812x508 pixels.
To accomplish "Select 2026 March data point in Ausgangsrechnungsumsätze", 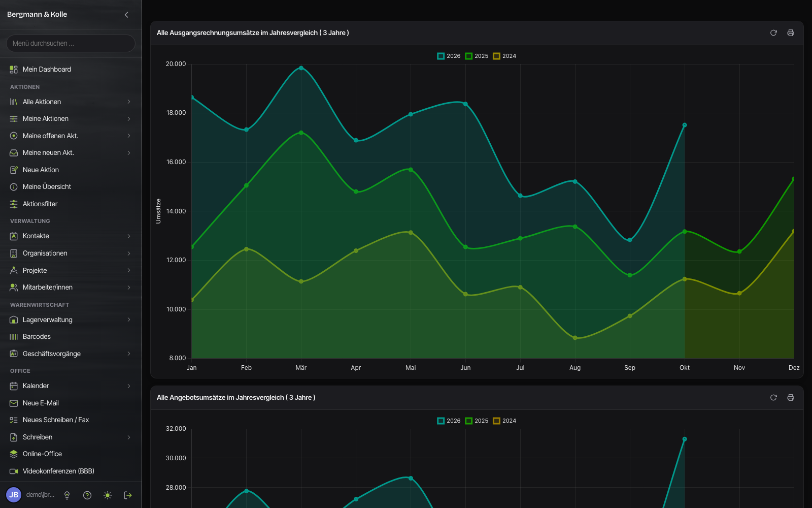I will (x=301, y=68).
